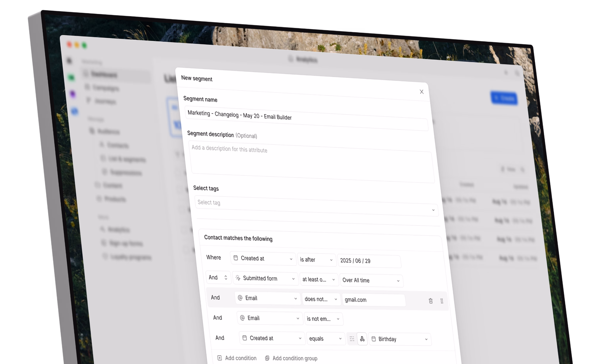Click the blue Create button

click(x=504, y=98)
